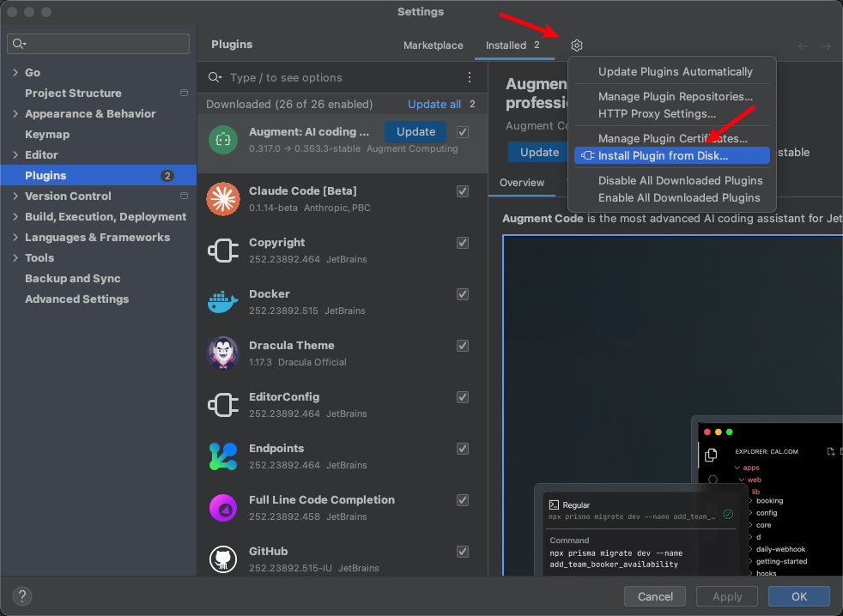The width and height of the screenshot is (843, 616).
Task: Click the Claude Code plugin icon
Action: pos(223,199)
